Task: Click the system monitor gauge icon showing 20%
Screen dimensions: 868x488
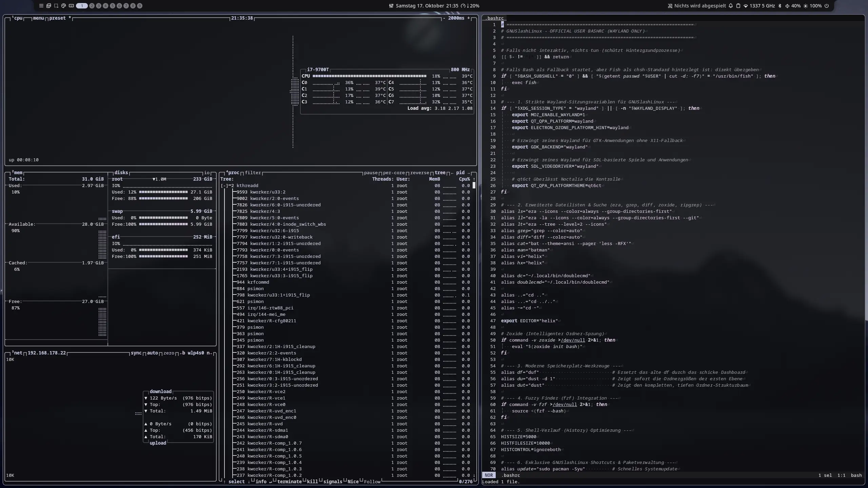Action: 463,6
